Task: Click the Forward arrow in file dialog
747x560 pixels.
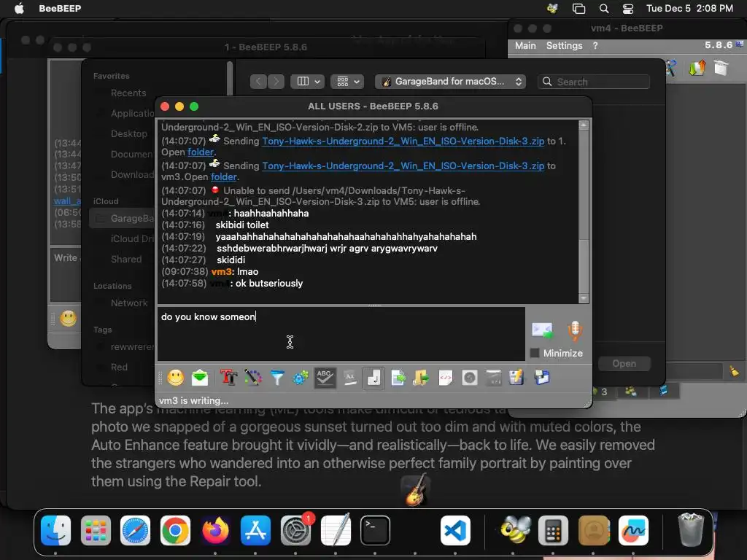Action: [276, 82]
